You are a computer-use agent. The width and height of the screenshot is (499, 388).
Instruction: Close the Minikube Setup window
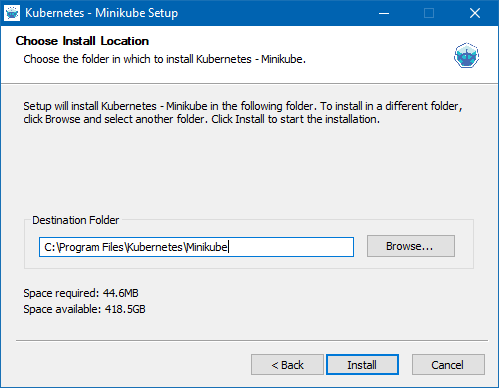coord(475,13)
